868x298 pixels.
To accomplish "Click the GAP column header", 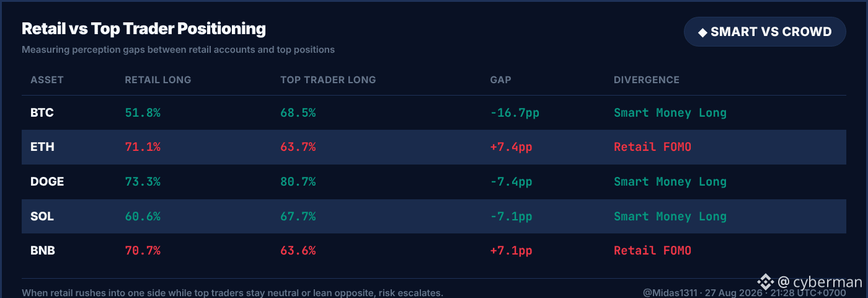I will tap(500, 80).
